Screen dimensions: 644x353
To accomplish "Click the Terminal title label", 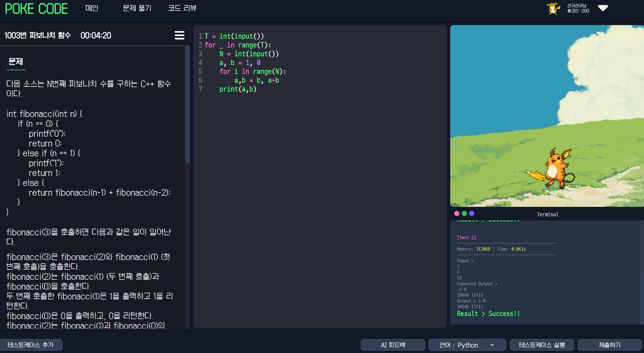I will pyautogui.click(x=547, y=214).
